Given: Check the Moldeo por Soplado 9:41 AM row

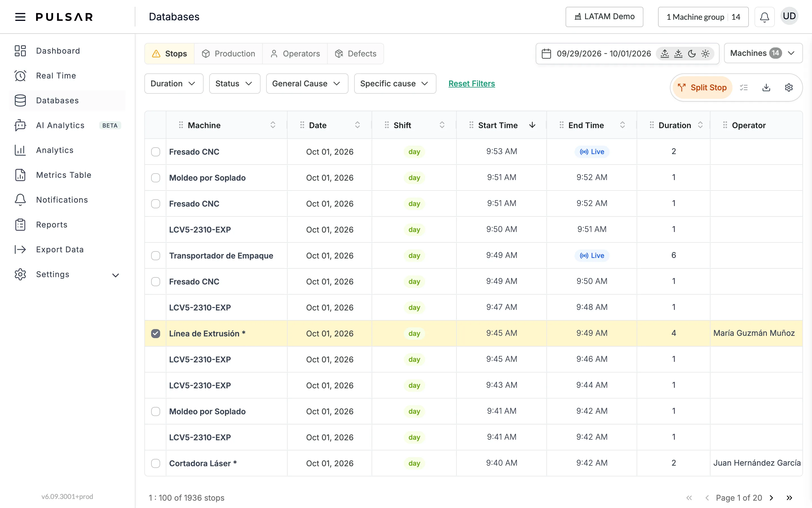Looking at the screenshot, I should point(155,411).
